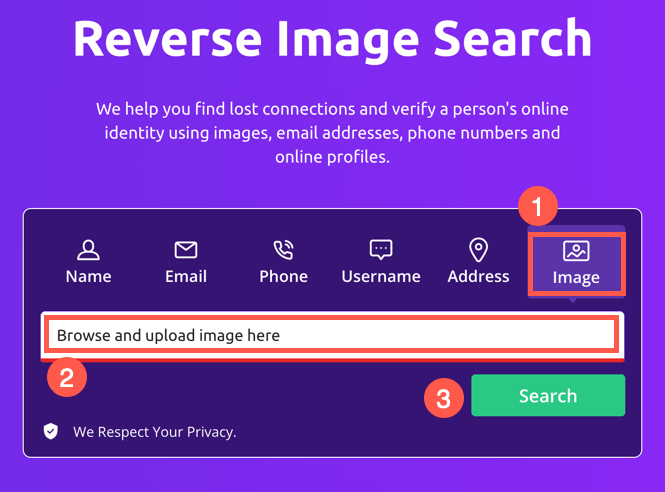Click the Browse and upload image field
This screenshot has width=665, height=492.
[332, 335]
